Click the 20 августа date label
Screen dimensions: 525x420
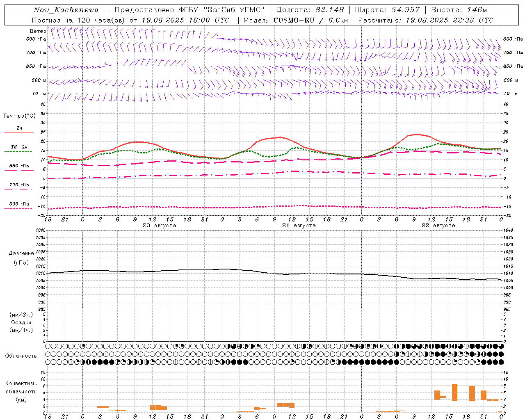point(160,226)
